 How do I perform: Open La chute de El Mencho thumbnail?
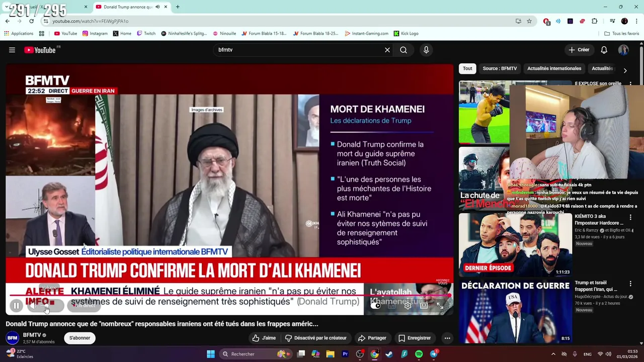484,178
